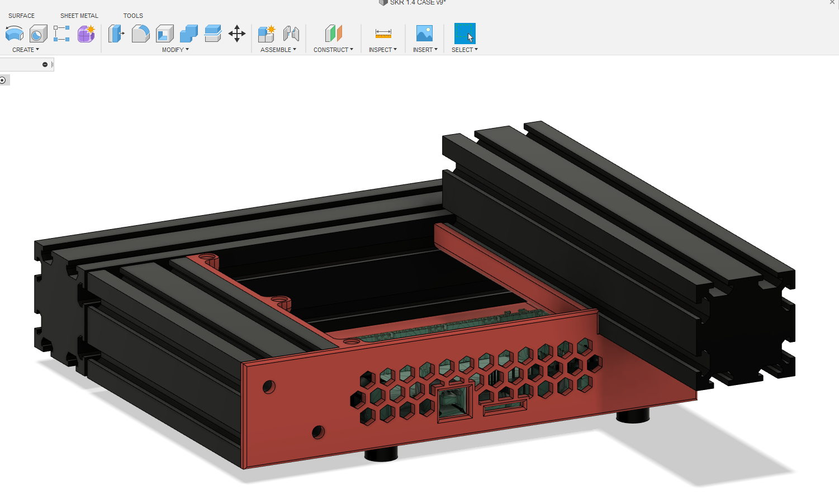Click the Split Body tool icon

(213, 34)
